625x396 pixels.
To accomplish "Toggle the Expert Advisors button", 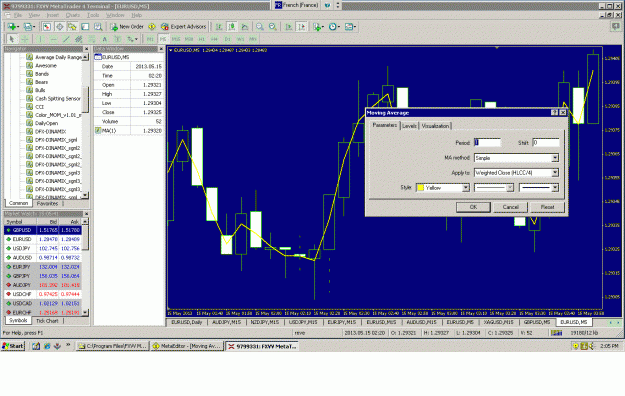I will point(183,27).
